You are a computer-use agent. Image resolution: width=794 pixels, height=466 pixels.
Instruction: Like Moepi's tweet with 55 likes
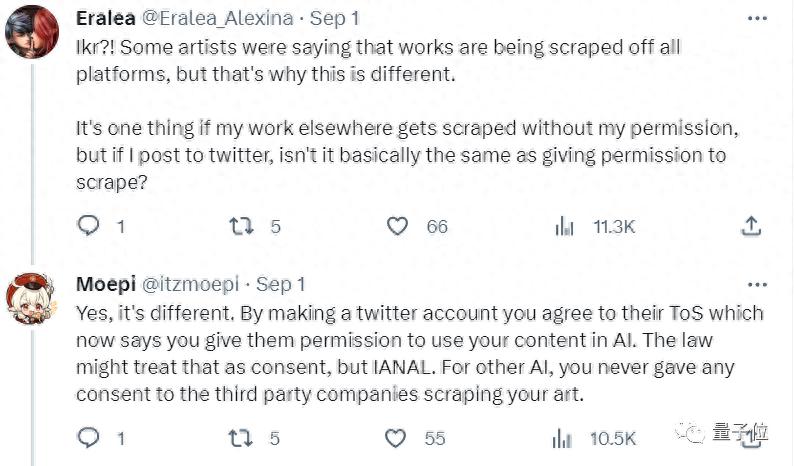[399, 437]
